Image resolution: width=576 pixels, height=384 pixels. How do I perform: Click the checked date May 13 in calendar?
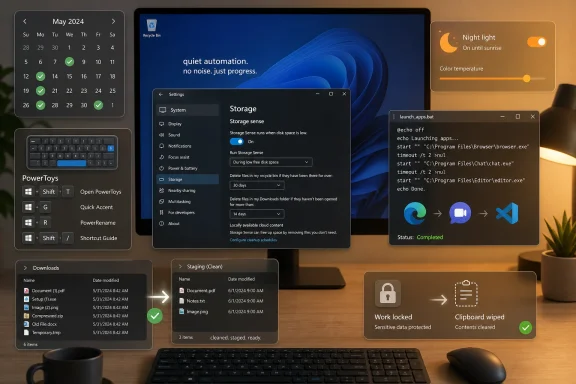[40, 76]
